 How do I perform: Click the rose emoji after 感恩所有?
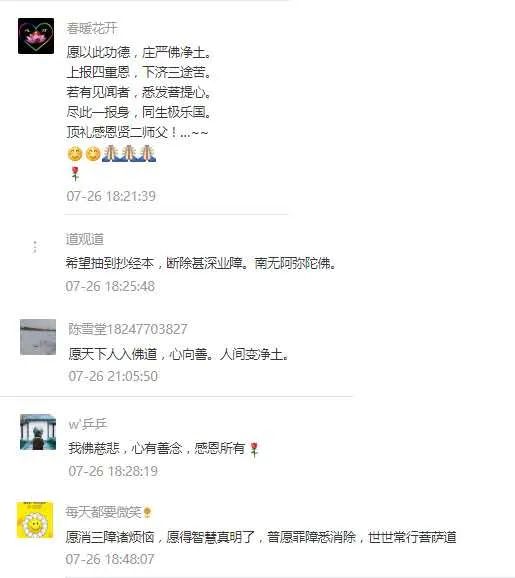pyautogui.click(x=254, y=450)
